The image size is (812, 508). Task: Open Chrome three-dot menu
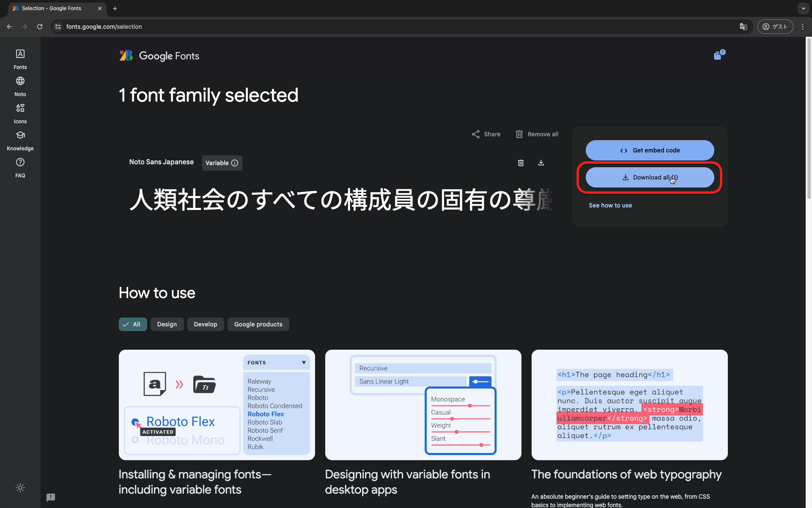(803, 27)
